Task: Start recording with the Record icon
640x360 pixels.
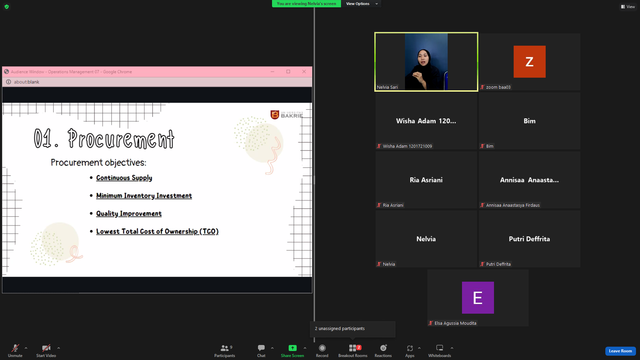Action: (x=322, y=348)
